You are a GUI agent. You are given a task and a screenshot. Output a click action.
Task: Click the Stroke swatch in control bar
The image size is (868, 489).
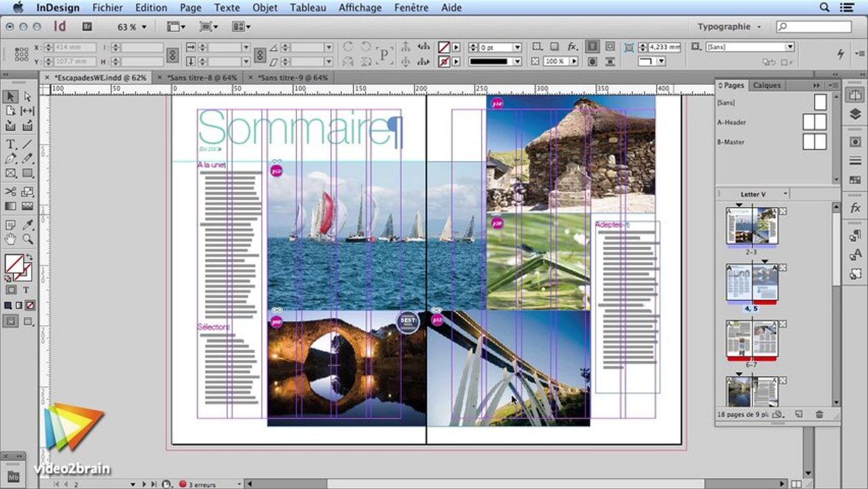point(444,61)
